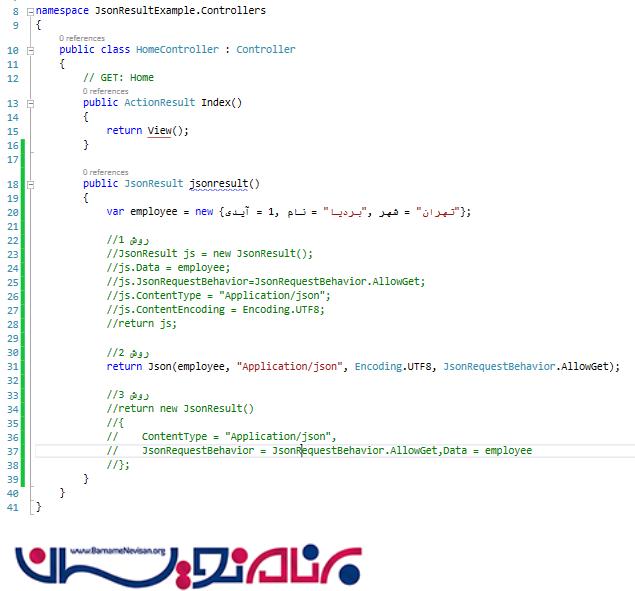The image size is (635, 591).
Task: Click the JsonResult return type on line 18
Action: point(153,183)
